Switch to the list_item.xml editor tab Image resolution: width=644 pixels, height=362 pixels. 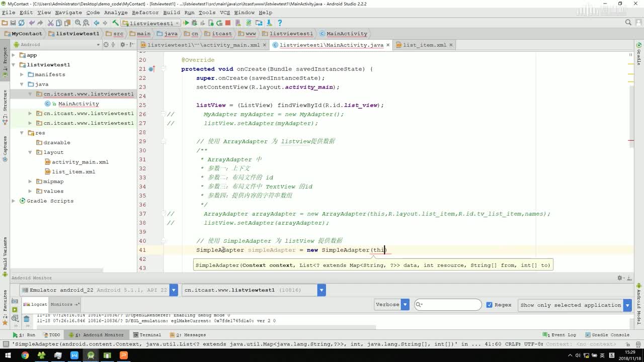tap(424, 45)
